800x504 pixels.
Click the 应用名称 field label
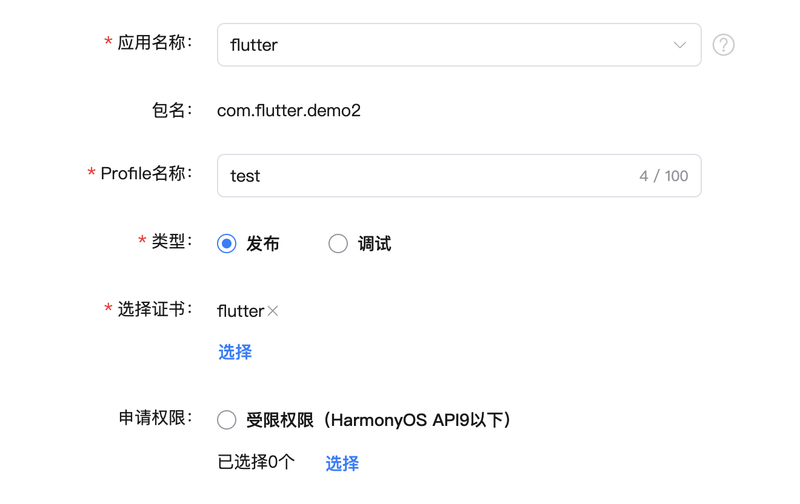click(155, 42)
